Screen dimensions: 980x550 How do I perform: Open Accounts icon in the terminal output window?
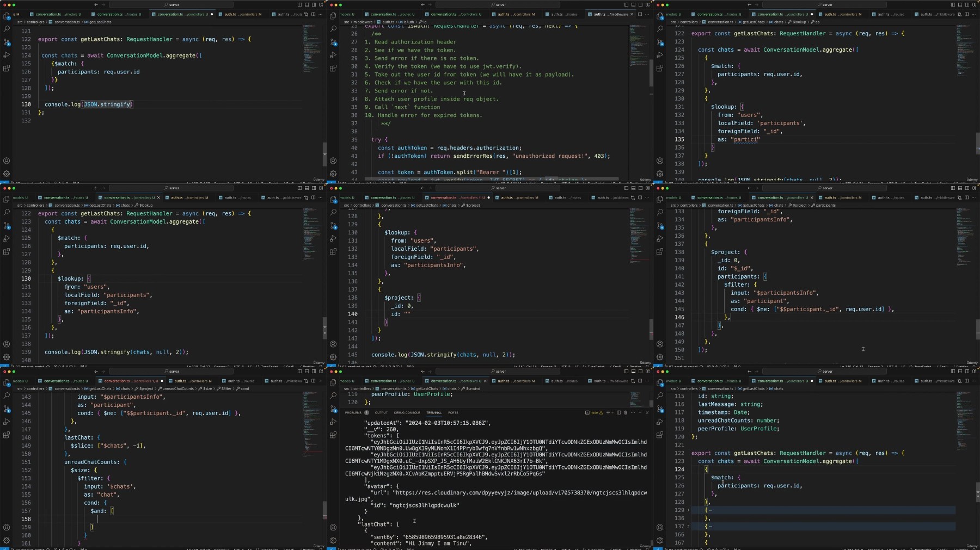click(x=333, y=527)
